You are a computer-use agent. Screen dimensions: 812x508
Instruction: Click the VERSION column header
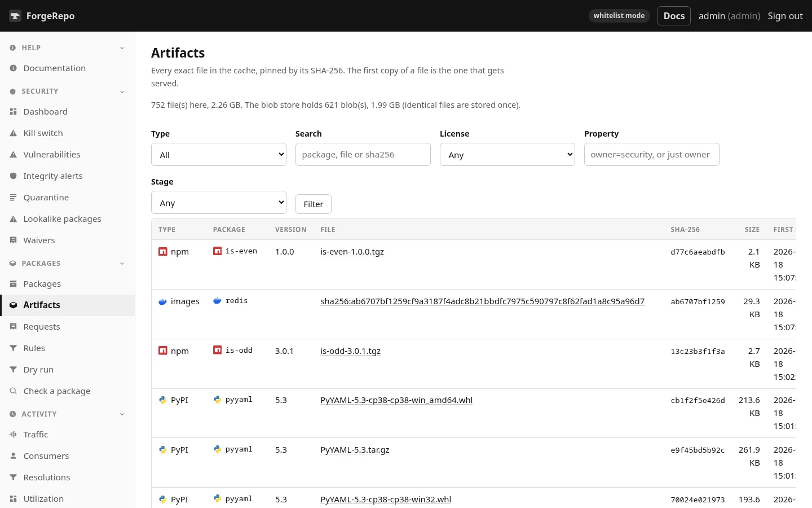(x=291, y=230)
